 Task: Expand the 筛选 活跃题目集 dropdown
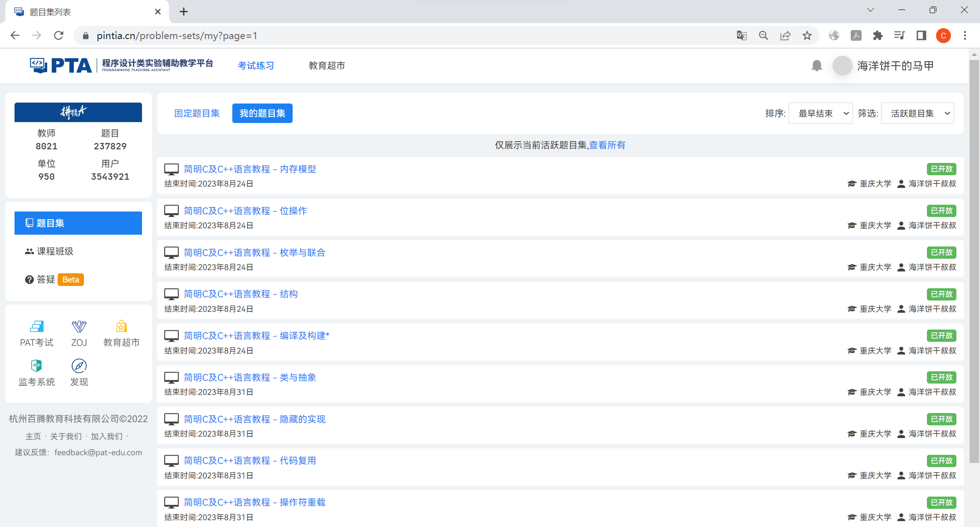(x=917, y=113)
